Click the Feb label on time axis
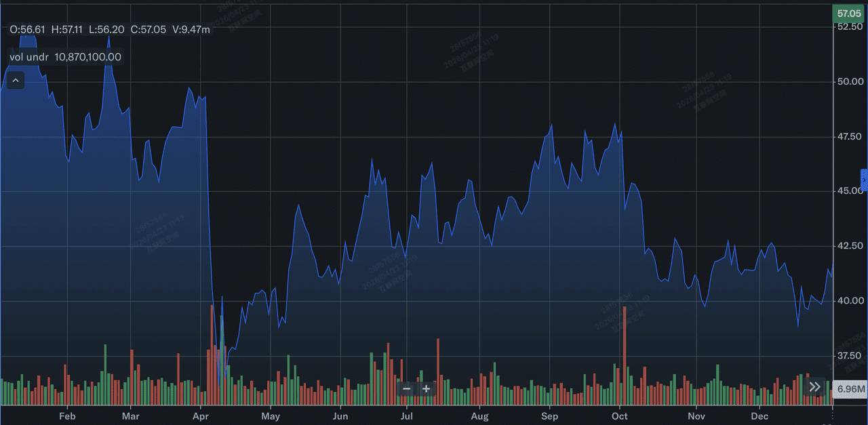Image resolution: width=868 pixels, height=425 pixels. click(68, 416)
